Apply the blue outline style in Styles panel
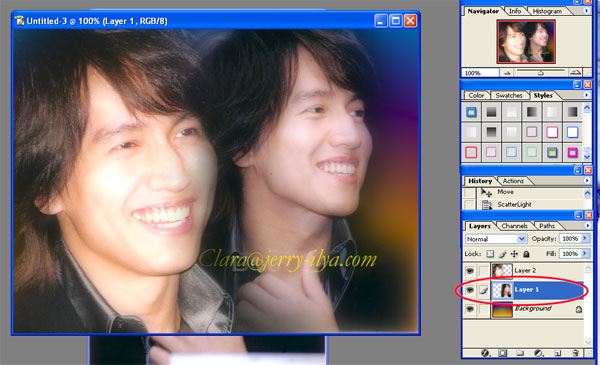The image size is (600, 365). point(471,112)
